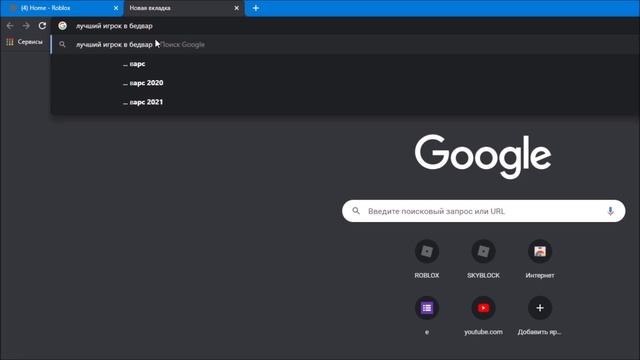Click the ROBLOX shortcut label
Viewport: 640px width, 360px height.
pos(427,276)
